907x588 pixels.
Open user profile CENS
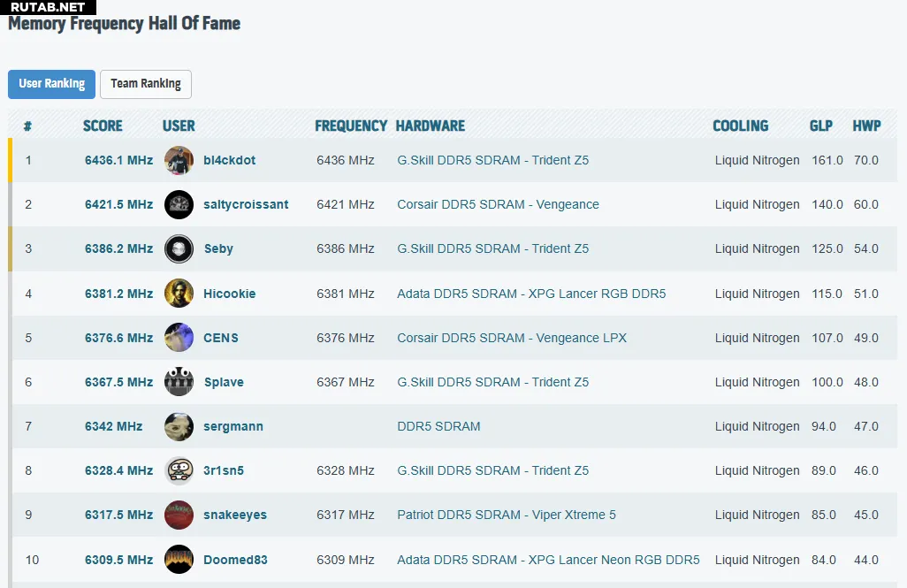pos(220,338)
